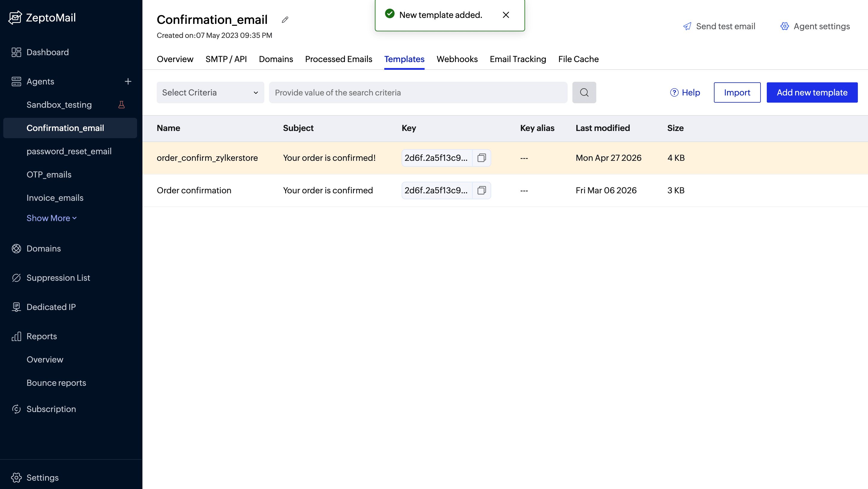Click the Send test email paper plane icon

687,26
